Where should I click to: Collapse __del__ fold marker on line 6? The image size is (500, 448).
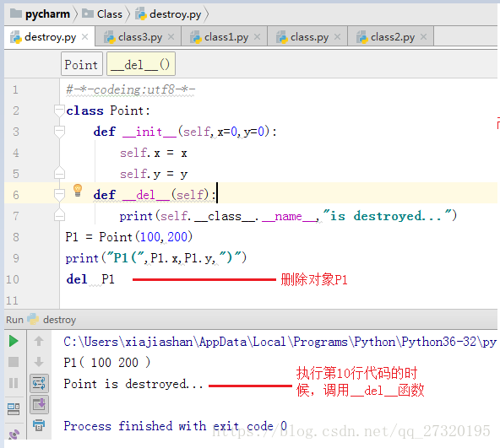point(59,195)
